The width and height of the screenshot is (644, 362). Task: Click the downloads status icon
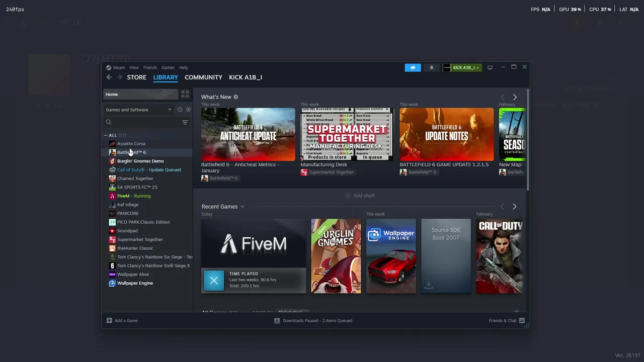277,321
